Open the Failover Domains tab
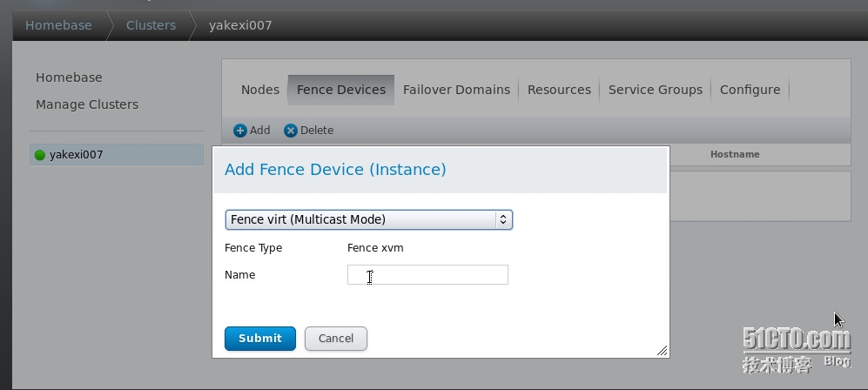Viewport: 868px width, 390px height. pos(457,90)
